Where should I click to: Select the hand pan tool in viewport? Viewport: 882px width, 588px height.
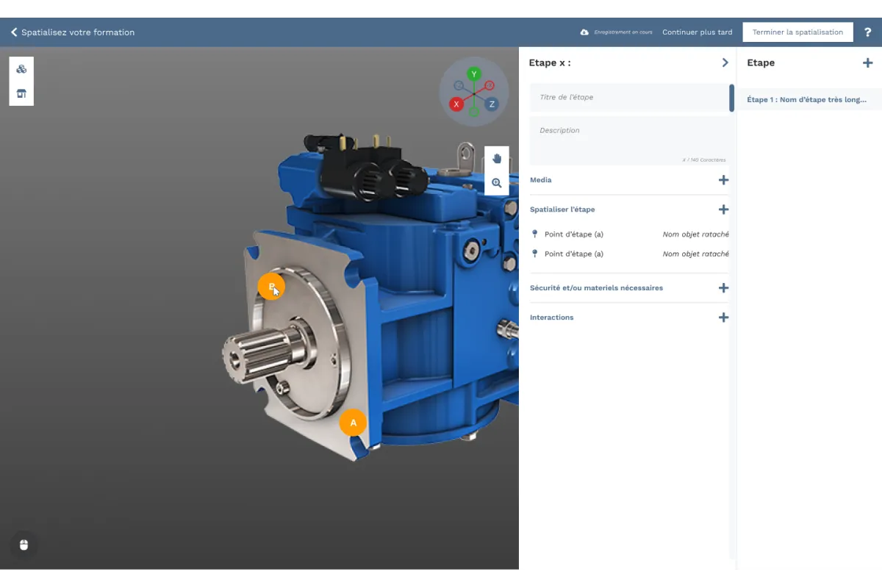[x=496, y=158]
